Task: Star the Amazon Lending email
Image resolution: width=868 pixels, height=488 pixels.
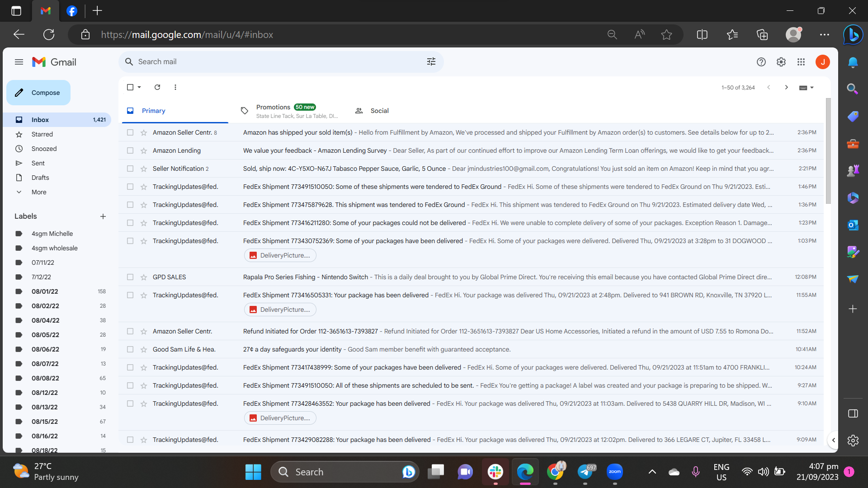Action: tap(144, 150)
